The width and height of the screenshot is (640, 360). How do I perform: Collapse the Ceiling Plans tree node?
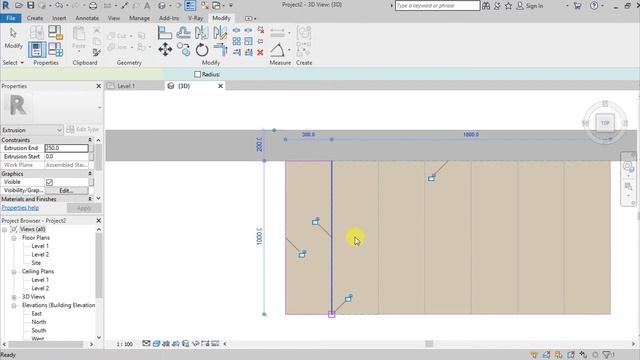point(14,272)
